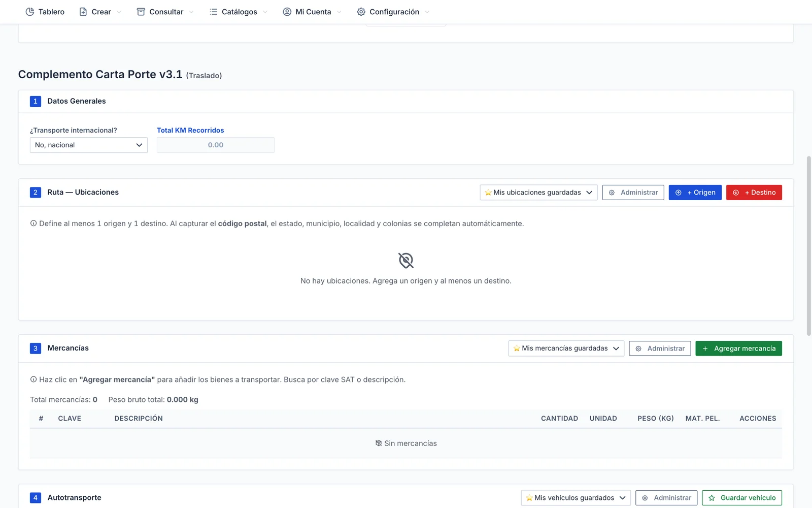Expand Mis ubicaciones guardadas dropdown
Image resolution: width=812 pixels, height=508 pixels.
pos(538,193)
